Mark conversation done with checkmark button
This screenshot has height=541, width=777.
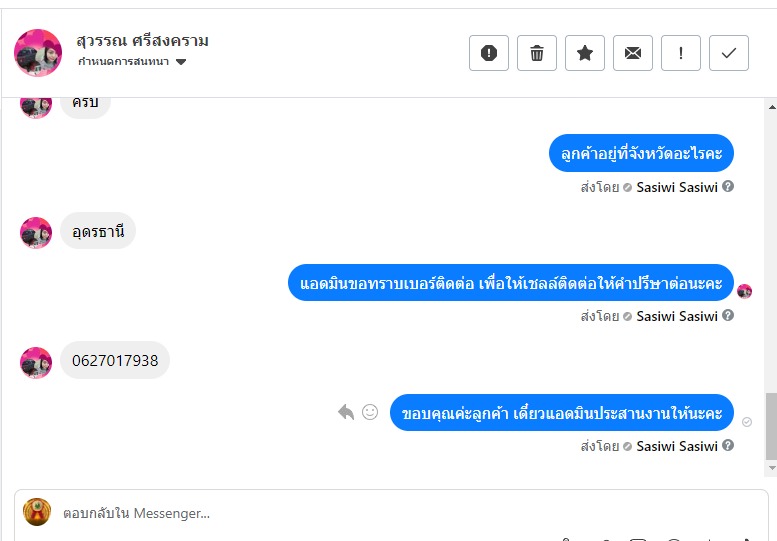(x=728, y=53)
